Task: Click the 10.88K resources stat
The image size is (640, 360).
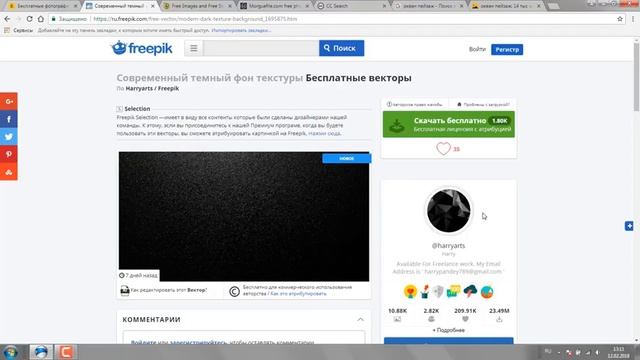Action: 397,314
